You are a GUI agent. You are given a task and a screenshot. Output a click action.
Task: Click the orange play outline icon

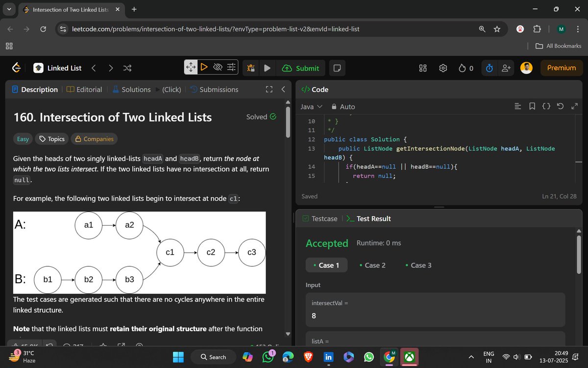[204, 67]
